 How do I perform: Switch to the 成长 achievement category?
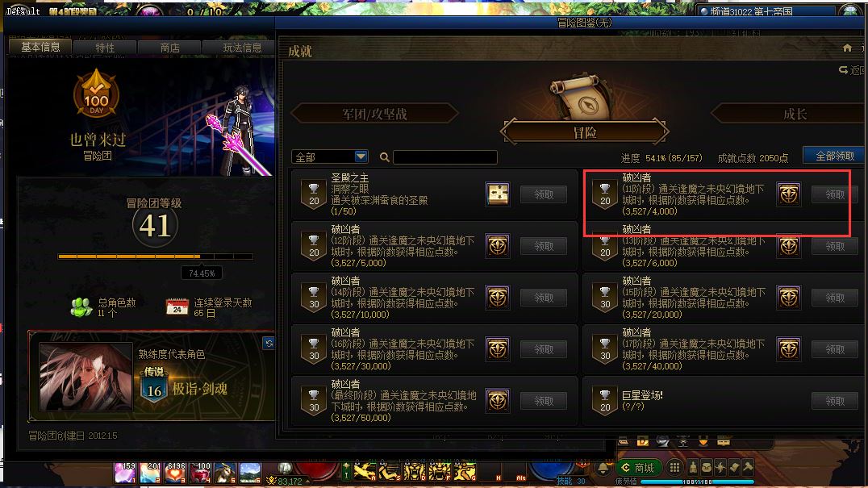pyautogui.click(x=795, y=114)
